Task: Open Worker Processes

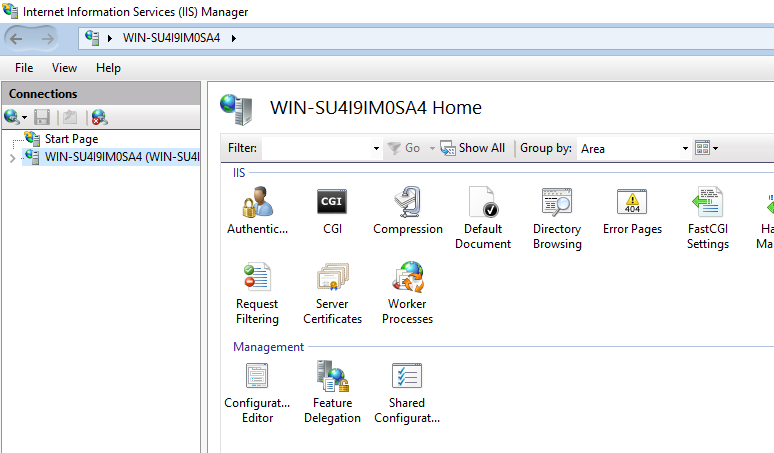Action: pos(407,293)
